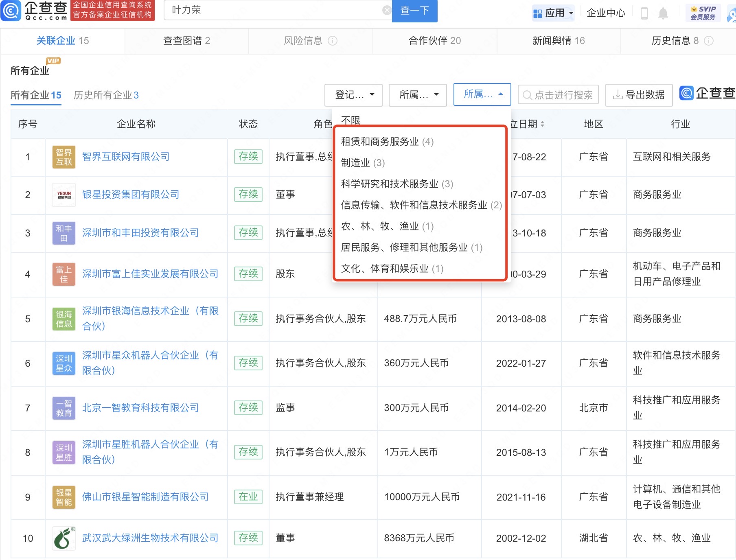The image size is (736, 560).
Task: Filter by 制造业 (3)
Action: [x=363, y=163]
